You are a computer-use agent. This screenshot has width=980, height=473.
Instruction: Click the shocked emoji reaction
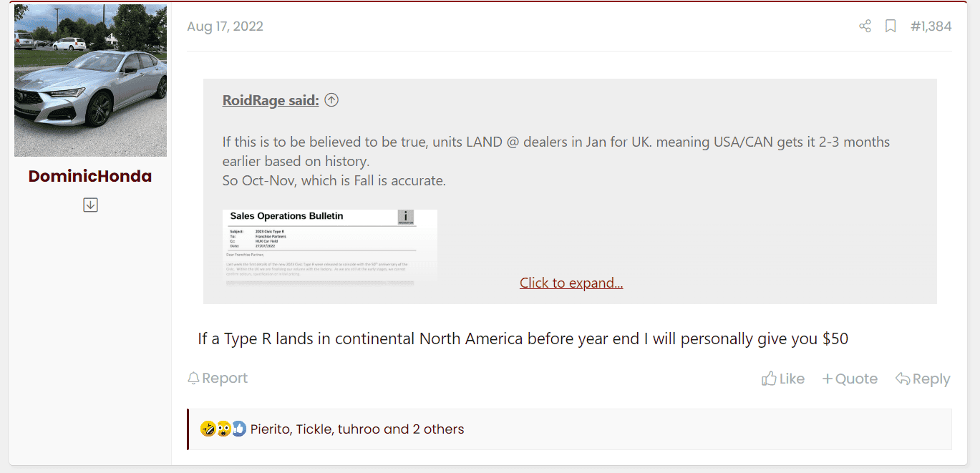point(223,429)
